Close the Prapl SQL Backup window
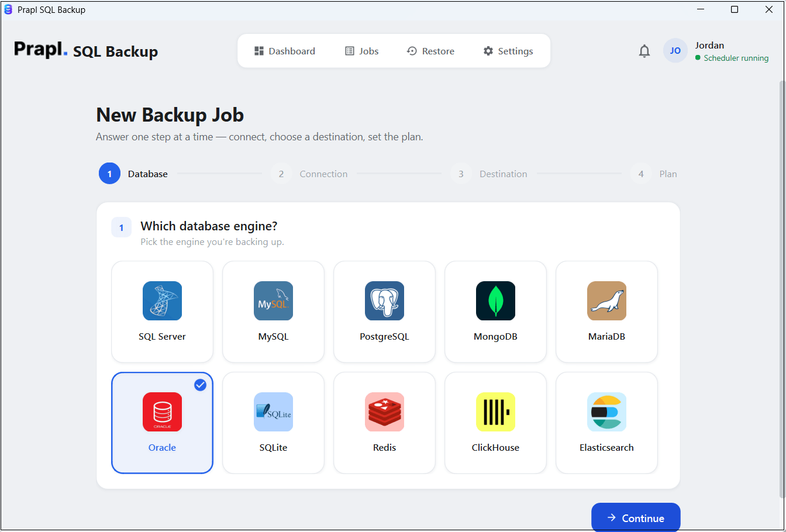 [768, 9]
